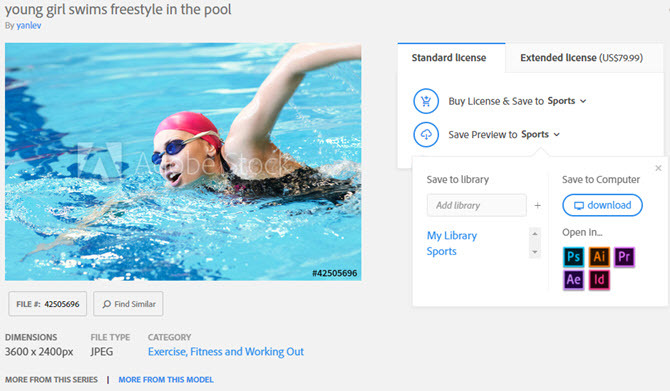Viewport: 670px width, 391px height.
Task: Open image in After Effects
Action: (573, 280)
